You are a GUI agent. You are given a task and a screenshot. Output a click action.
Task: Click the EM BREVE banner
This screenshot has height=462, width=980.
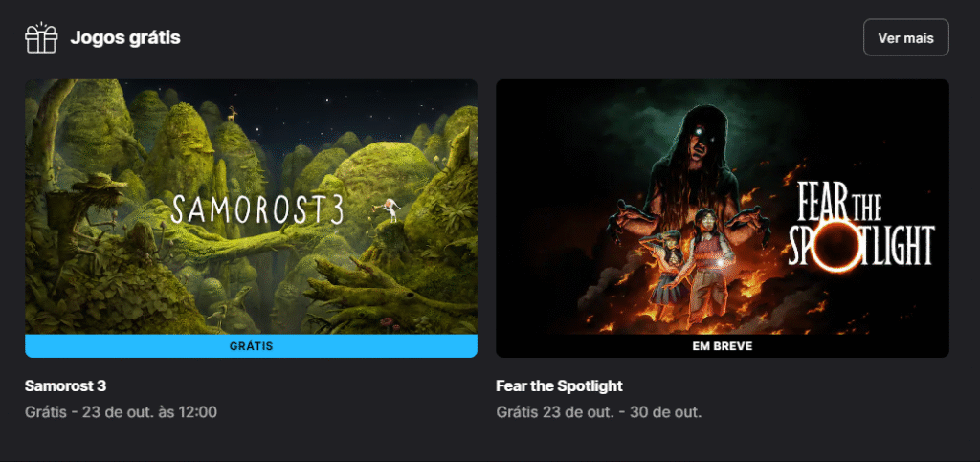point(723,346)
